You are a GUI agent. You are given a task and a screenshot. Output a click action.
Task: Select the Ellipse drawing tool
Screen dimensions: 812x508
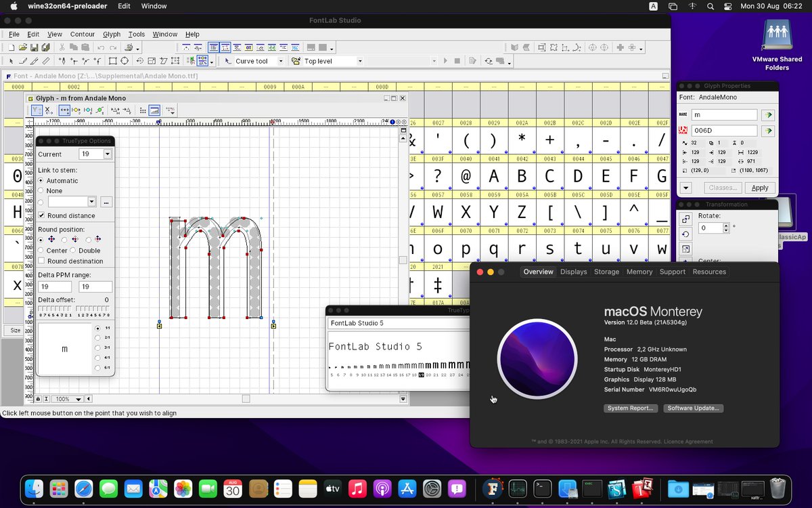125,61
